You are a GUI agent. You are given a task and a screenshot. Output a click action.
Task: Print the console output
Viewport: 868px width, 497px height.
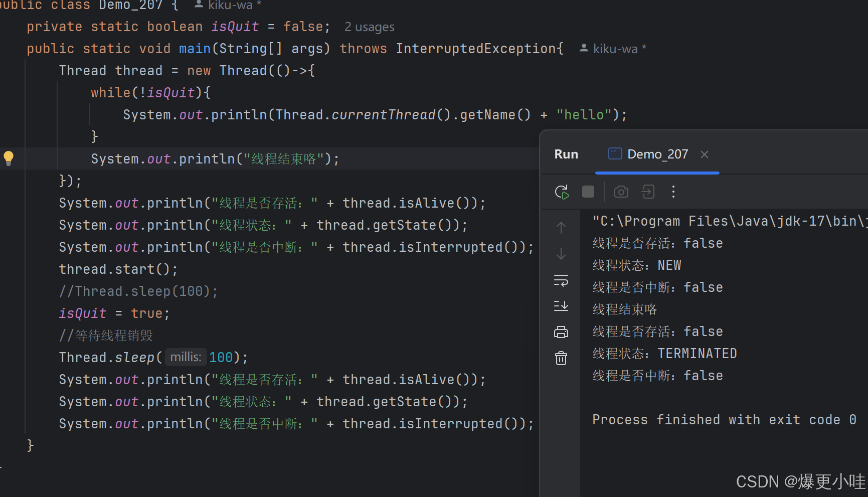tap(561, 332)
